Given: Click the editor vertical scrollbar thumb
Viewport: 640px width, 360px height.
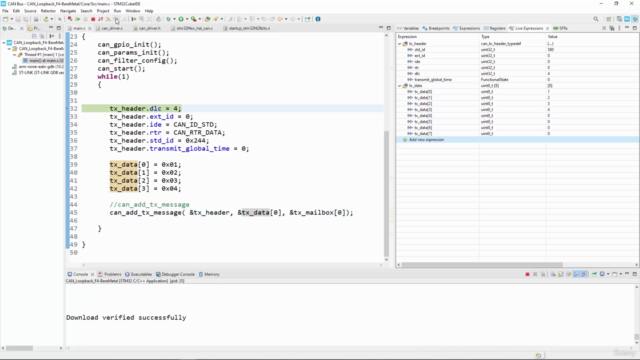Looking at the screenshot, I should tap(386, 193).
